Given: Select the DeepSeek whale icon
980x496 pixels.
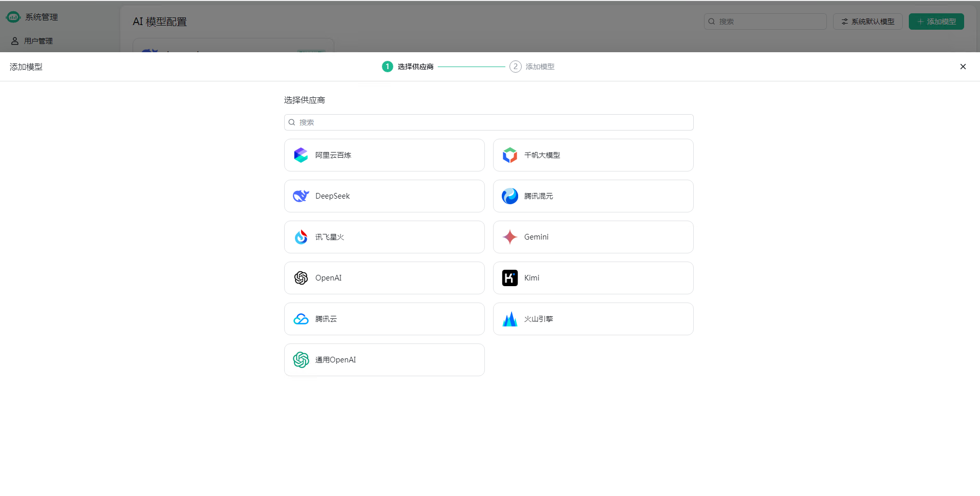Looking at the screenshot, I should click(301, 196).
